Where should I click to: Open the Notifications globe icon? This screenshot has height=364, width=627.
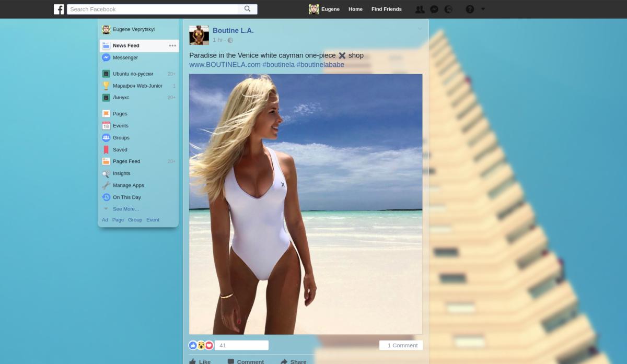tap(449, 9)
